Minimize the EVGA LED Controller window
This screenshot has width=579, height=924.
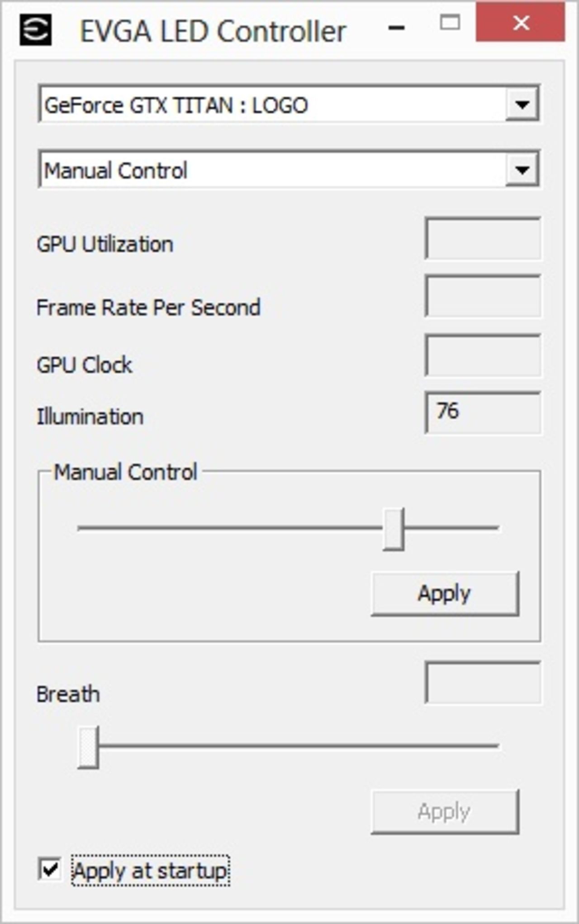(x=397, y=26)
